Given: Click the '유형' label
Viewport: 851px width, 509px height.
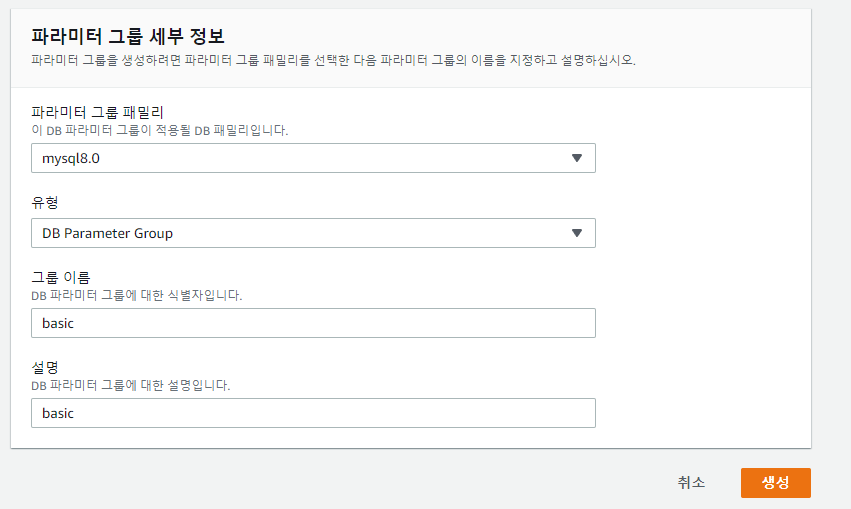Looking at the screenshot, I should [45, 202].
